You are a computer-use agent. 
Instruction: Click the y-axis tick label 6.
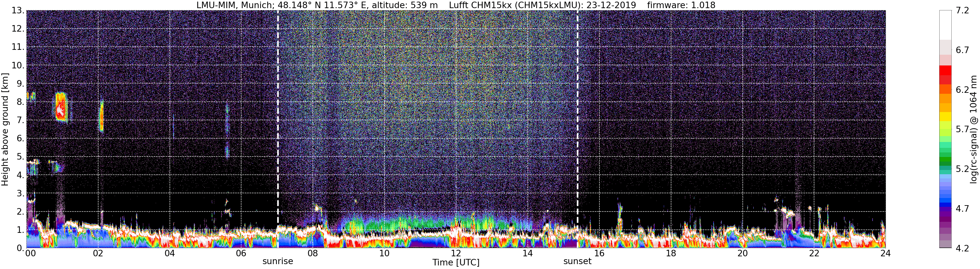point(21,138)
